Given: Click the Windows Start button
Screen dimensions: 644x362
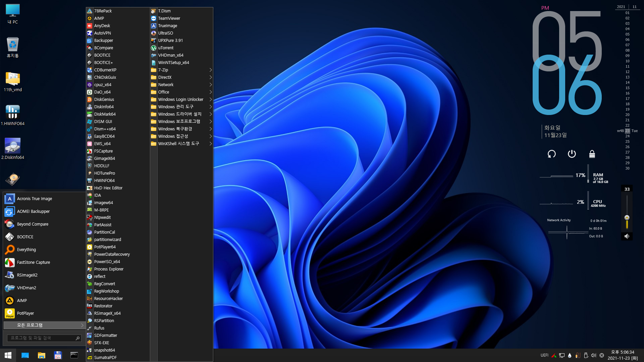Looking at the screenshot, I should [x=8, y=355].
